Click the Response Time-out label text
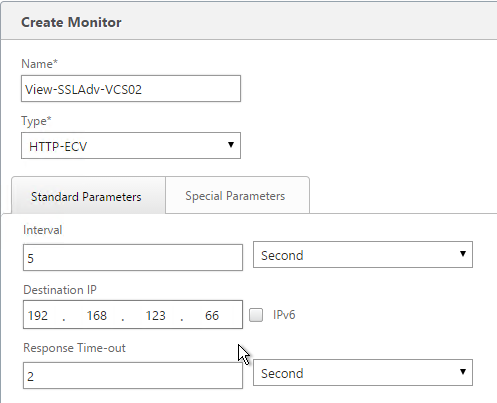497x403 pixels. (x=74, y=348)
